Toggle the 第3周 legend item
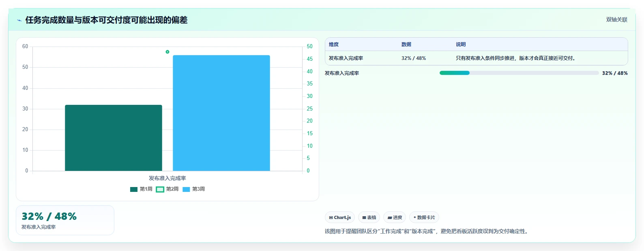The image size is (644, 251). (193, 189)
